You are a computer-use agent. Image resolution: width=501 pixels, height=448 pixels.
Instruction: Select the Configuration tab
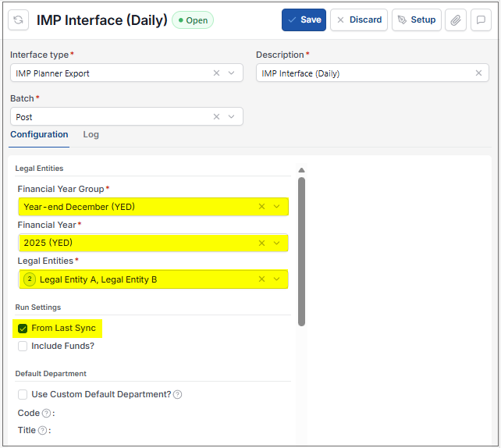click(39, 134)
